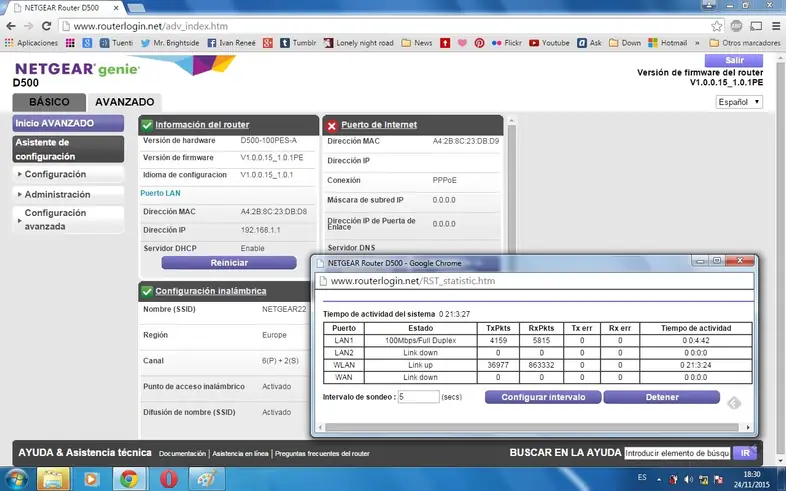
Task: Open Asistente de configuración
Action: [68, 149]
